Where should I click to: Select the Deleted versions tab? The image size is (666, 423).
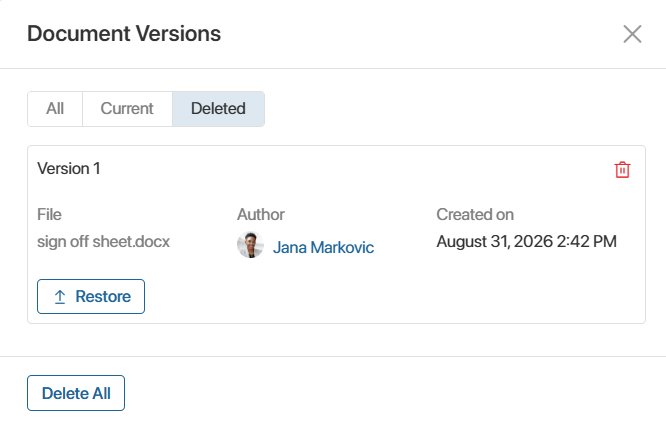coord(218,109)
